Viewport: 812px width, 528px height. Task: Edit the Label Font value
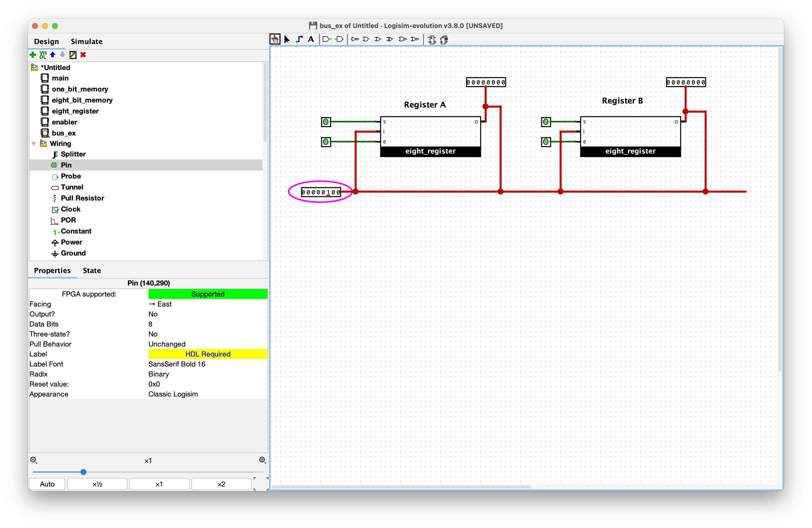207,364
